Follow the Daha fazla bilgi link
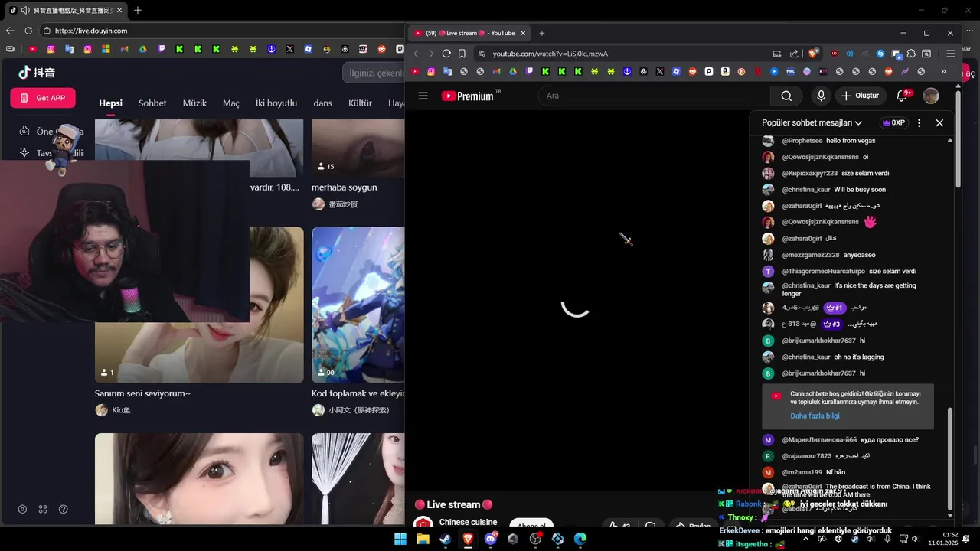The width and height of the screenshot is (980, 551). [x=815, y=416]
